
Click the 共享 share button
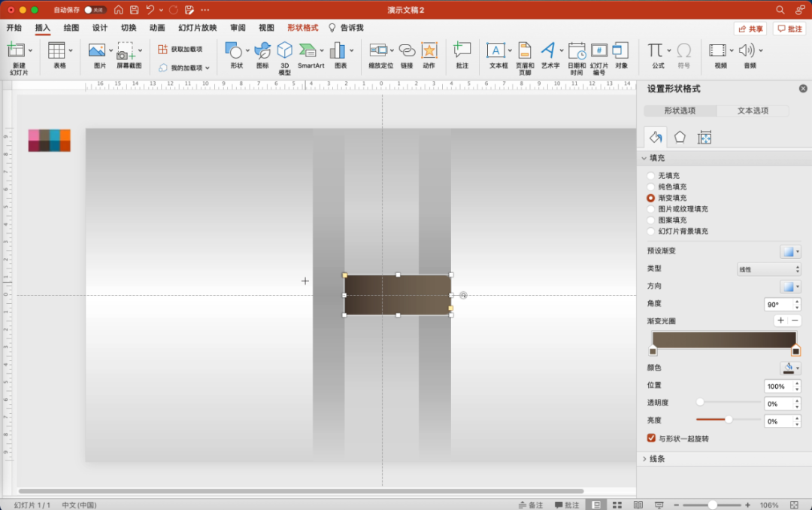pyautogui.click(x=750, y=29)
